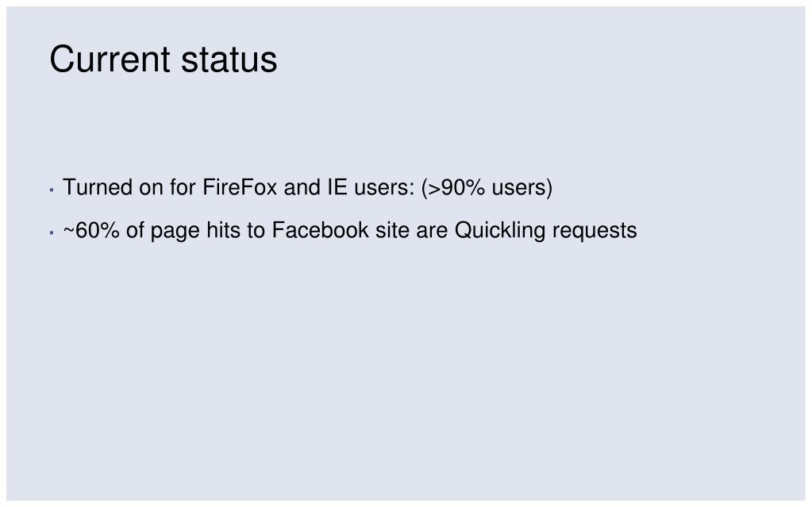The image size is (812, 507).
Task: Click the word "and" between FireFox and IE
Action: [302, 187]
